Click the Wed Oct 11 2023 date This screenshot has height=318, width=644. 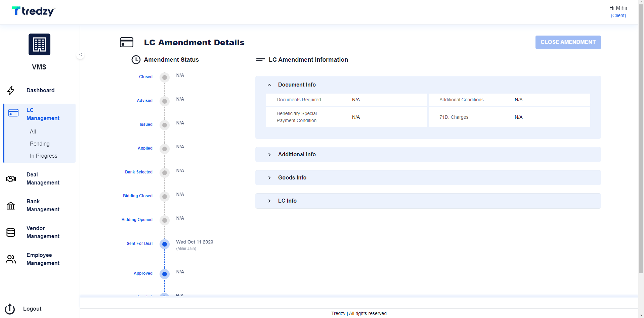(x=195, y=242)
